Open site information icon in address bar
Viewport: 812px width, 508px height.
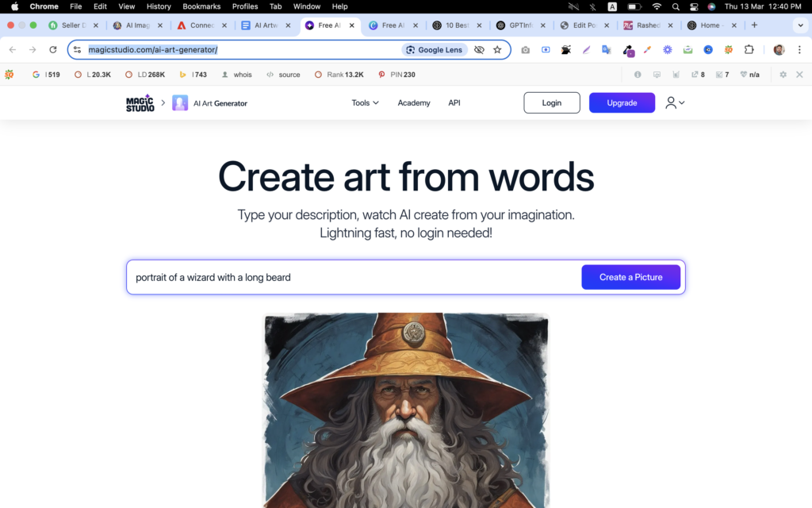77,50
